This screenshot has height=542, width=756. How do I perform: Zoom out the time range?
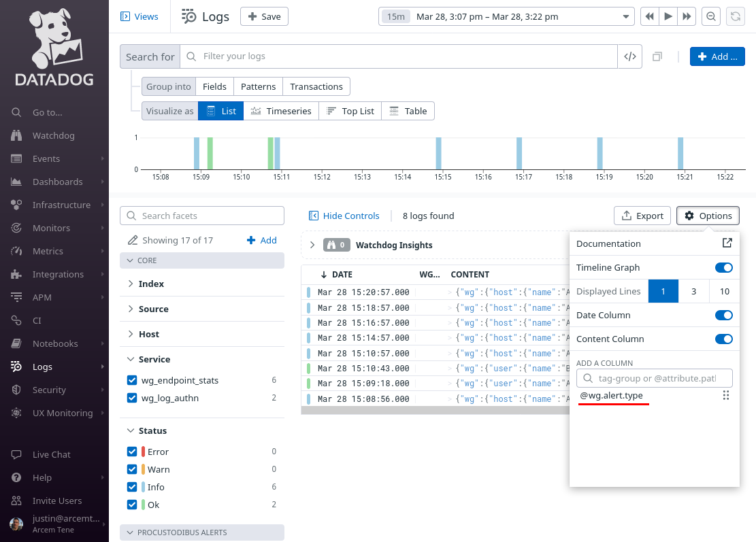tap(711, 16)
